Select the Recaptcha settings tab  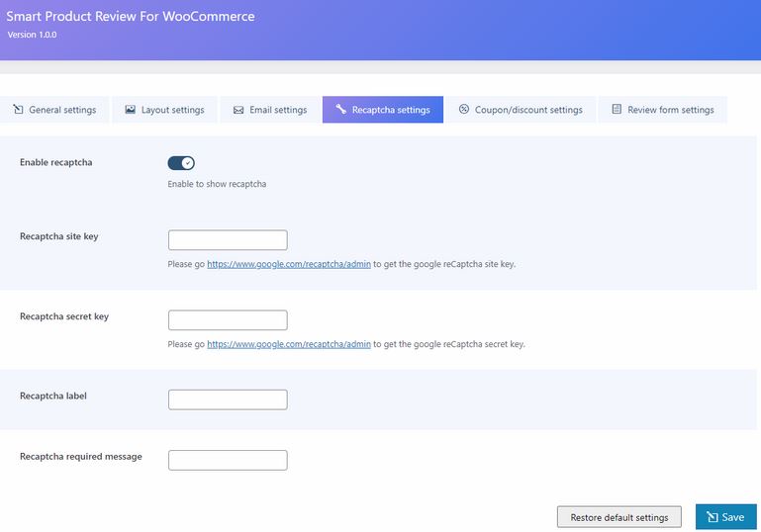(382, 110)
